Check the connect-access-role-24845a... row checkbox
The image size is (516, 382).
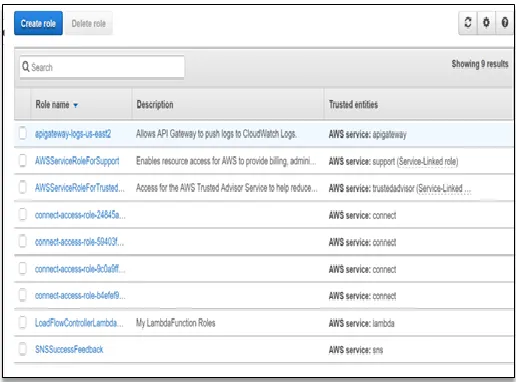pos(23,215)
